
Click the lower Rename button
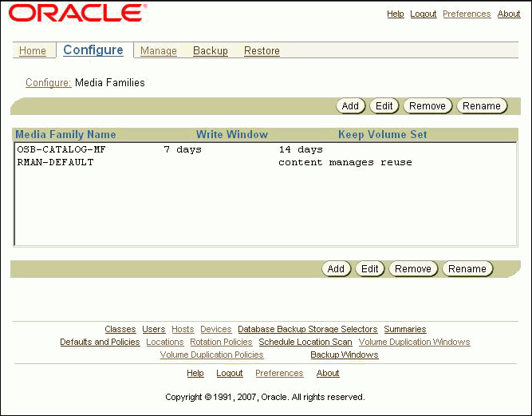[x=467, y=269]
